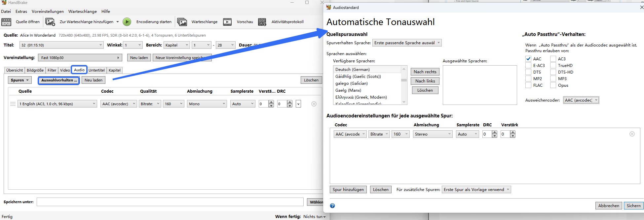Image resolution: width=644 pixels, height=220 pixels.
Task: Open Voreinstellung Fast 1080p30 selector
Action: (x=80, y=58)
